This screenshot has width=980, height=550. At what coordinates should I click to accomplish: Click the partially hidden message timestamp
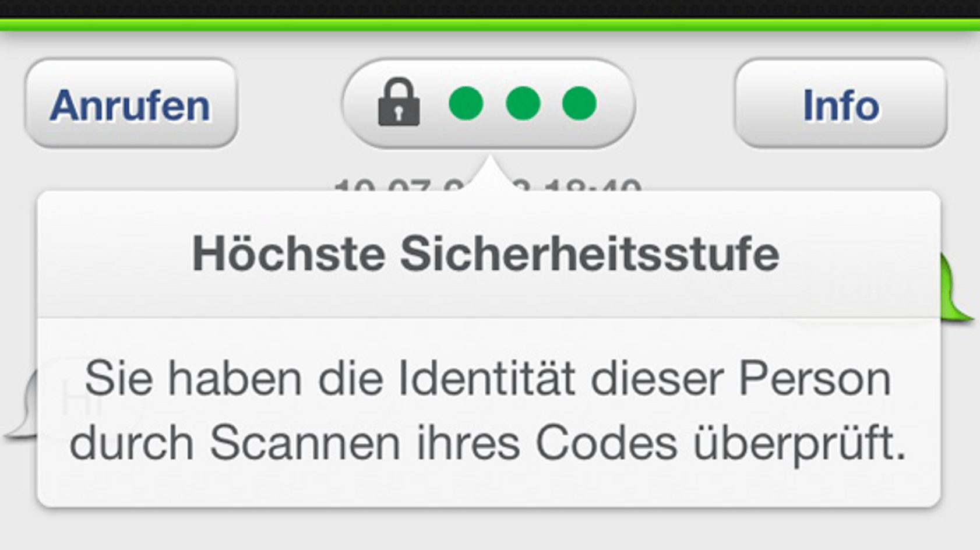[488, 185]
